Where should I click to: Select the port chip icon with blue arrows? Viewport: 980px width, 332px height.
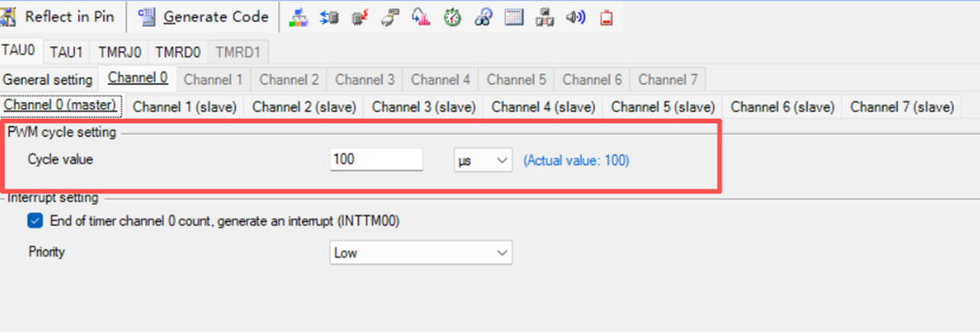[329, 18]
